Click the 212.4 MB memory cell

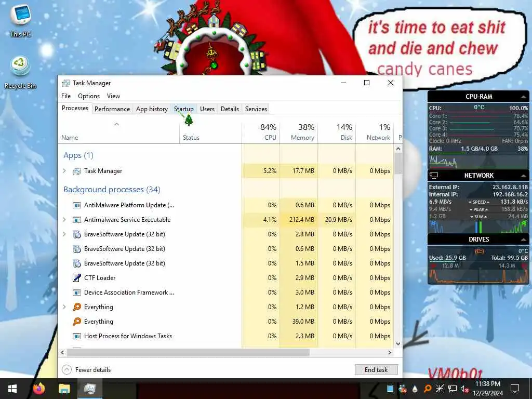coord(299,220)
